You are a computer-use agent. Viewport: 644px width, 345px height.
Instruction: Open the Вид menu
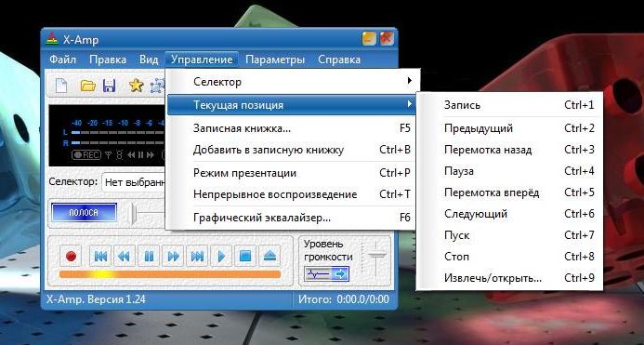(149, 60)
